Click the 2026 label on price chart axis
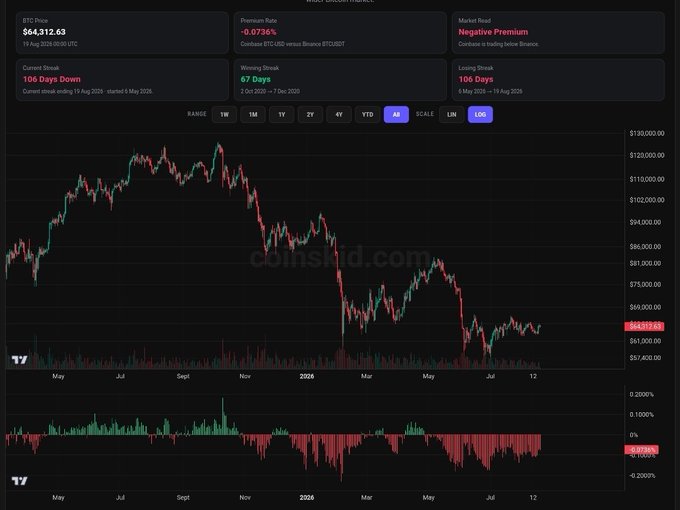 [x=307, y=376]
